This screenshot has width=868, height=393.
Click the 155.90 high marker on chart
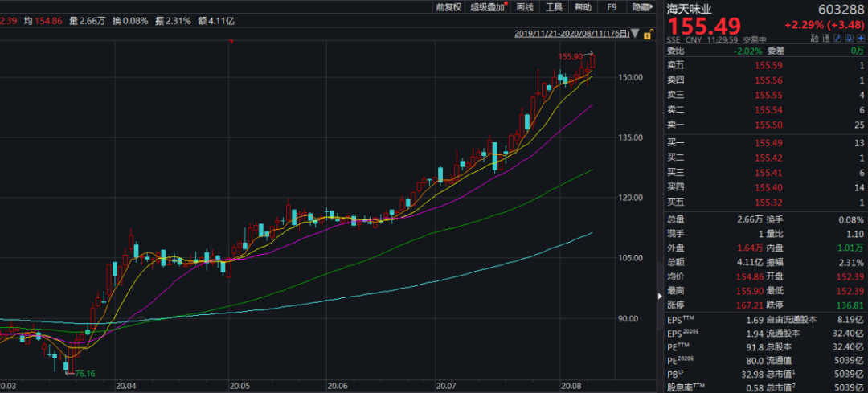(570, 56)
